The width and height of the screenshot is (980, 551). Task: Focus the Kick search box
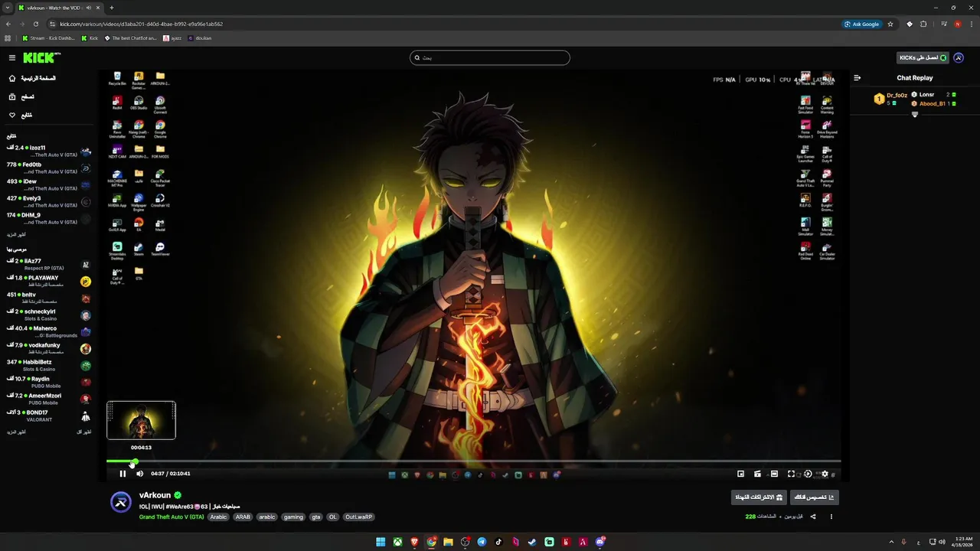(x=490, y=57)
